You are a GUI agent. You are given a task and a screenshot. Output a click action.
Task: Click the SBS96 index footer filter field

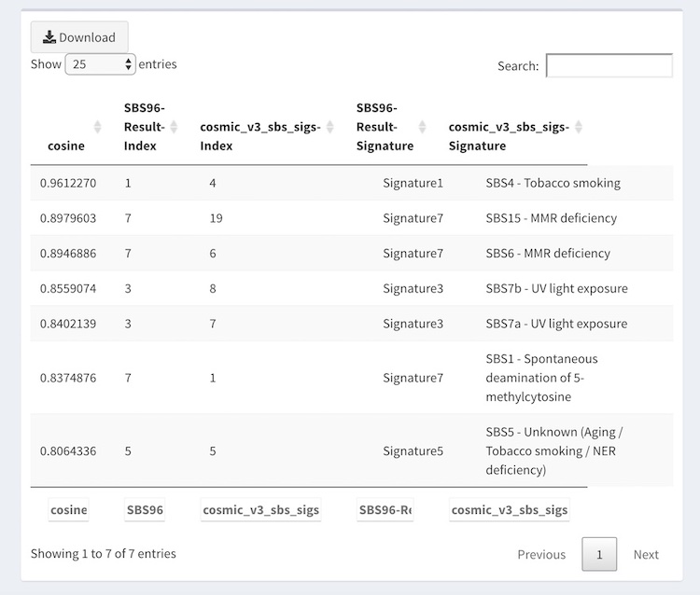click(145, 510)
